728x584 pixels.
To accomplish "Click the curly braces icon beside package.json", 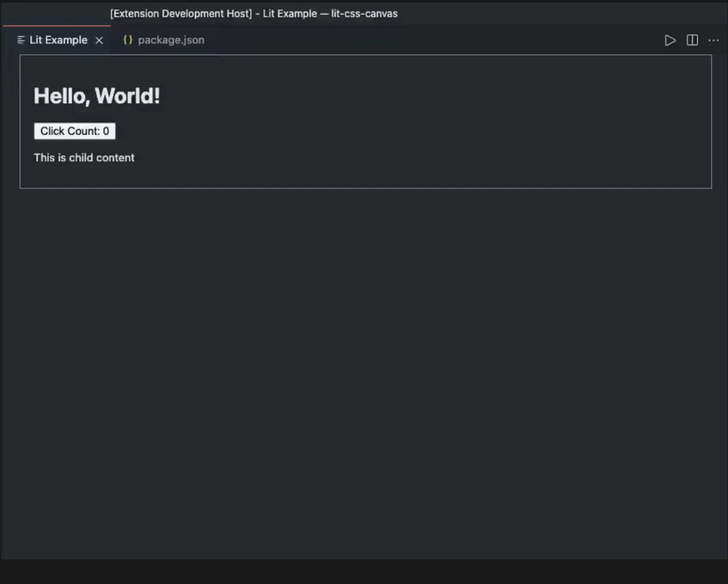I will click(128, 40).
